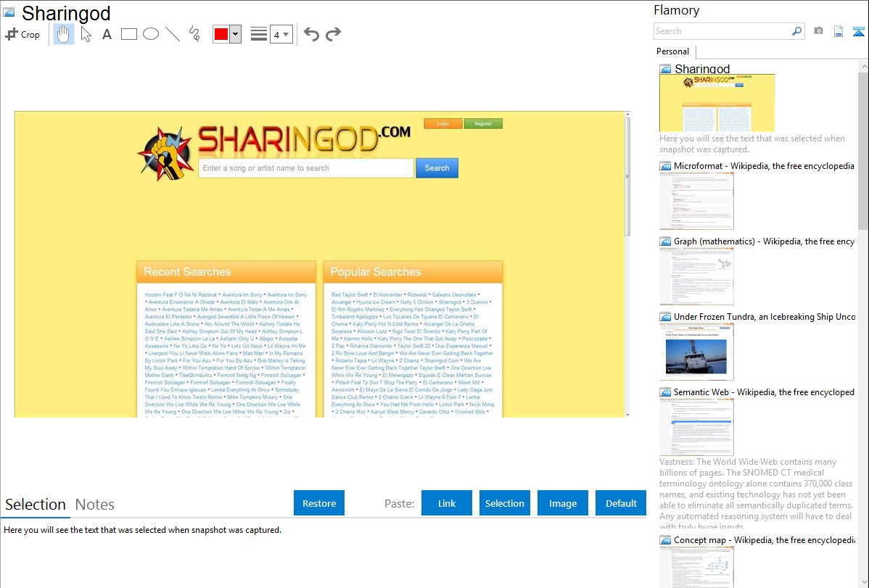This screenshot has height=588, width=869.
Task: Click the Register button in the webpage snapshot
Action: click(483, 123)
